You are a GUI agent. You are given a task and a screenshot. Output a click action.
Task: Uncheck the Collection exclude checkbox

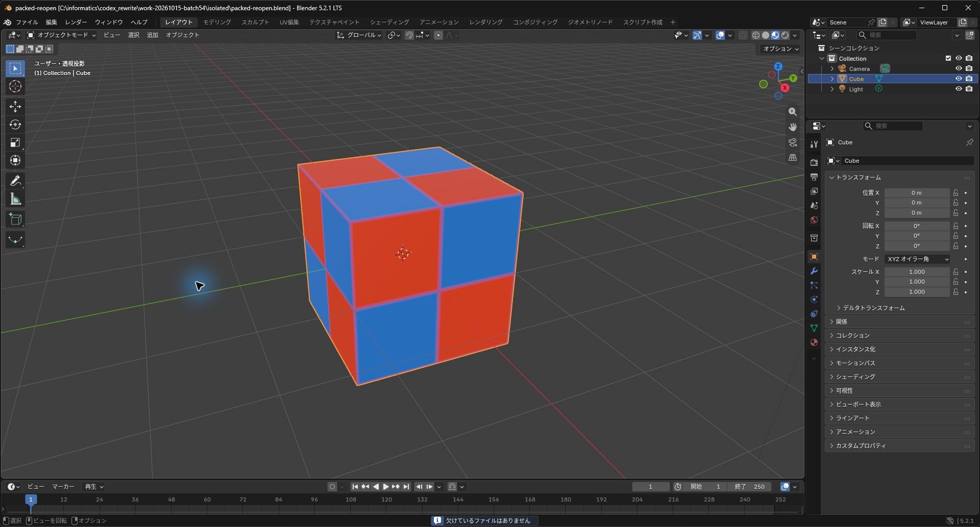pos(948,58)
